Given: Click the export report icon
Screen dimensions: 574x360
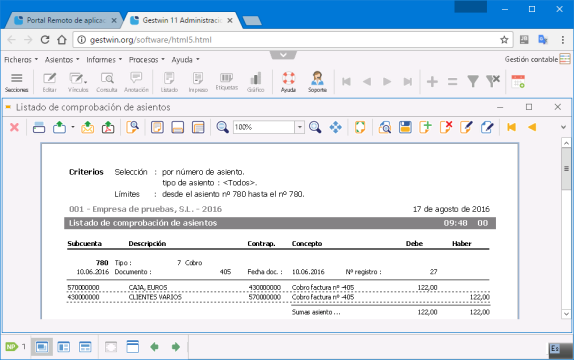Looking at the screenshot, I should (59, 127).
